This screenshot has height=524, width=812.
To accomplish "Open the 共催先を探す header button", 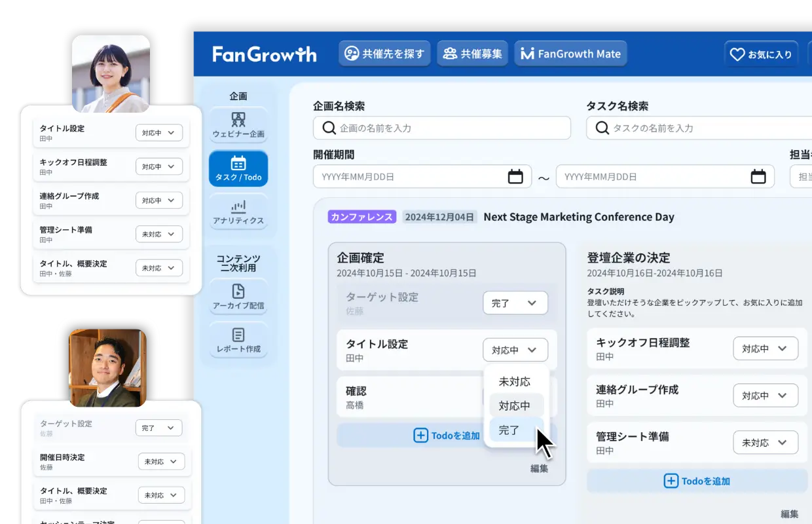I will coord(384,54).
